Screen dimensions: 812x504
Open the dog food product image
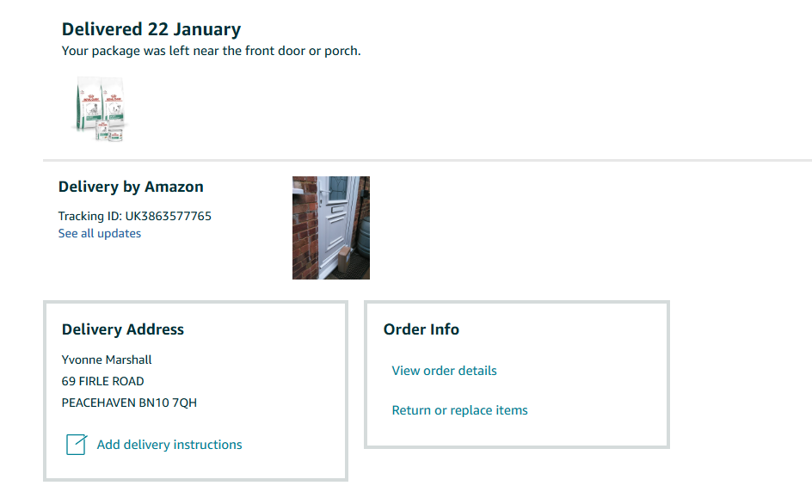pos(101,108)
